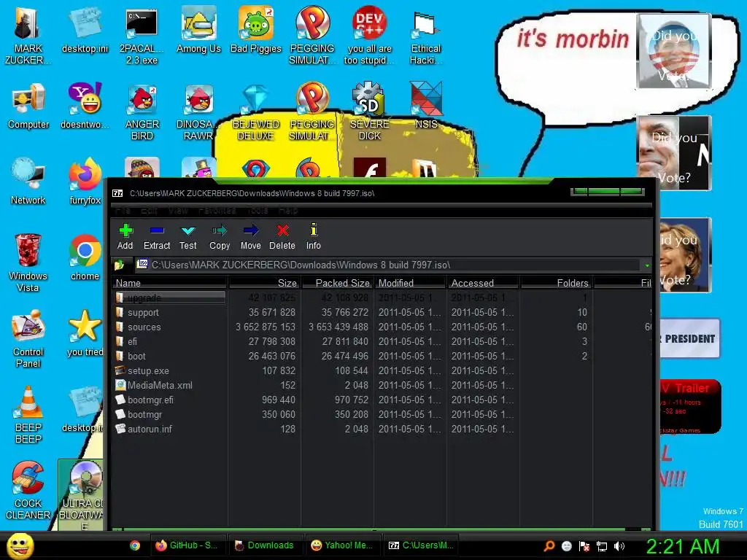Click the volume speaker tray icon
Image resolution: width=747 pixels, height=560 pixels.
[x=619, y=546]
